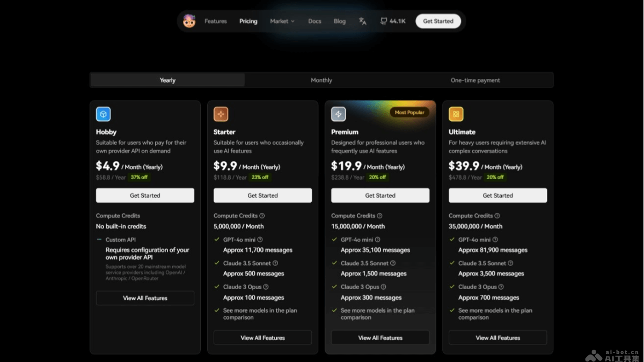Choose One-time payment billing
Image resolution: width=644 pixels, height=362 pixels.
point(475,80)
